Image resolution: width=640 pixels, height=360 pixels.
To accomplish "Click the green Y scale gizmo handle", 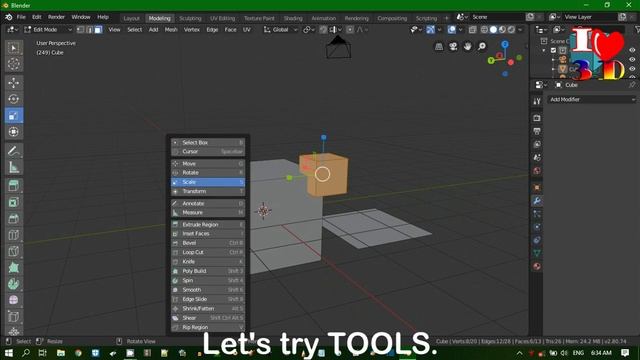I will pos(289,178).
